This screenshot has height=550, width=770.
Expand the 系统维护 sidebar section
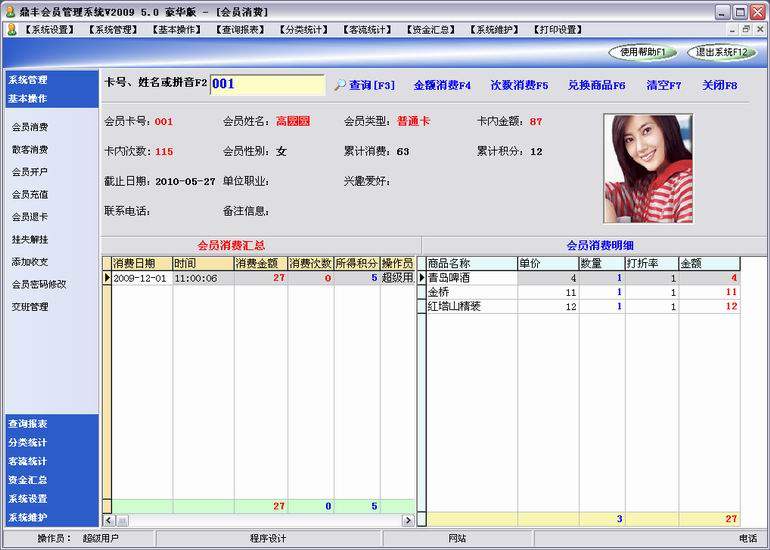point(28,517)
